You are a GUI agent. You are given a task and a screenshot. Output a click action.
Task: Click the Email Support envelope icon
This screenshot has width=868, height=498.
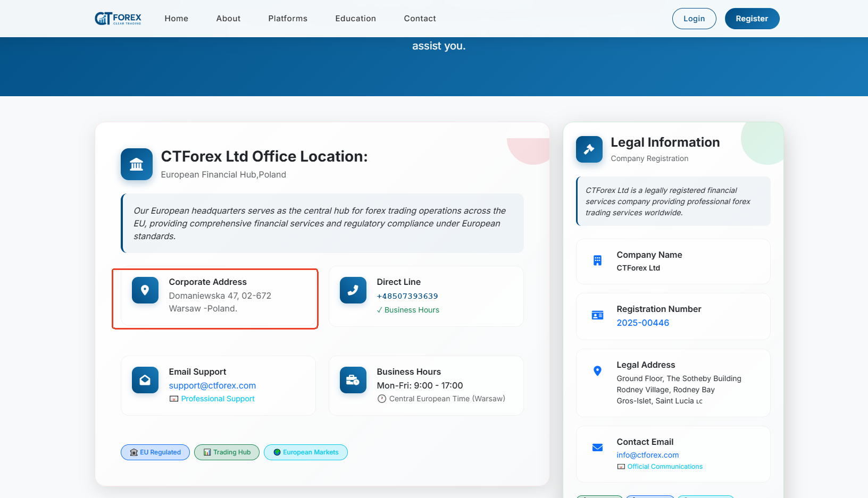(x=145, y=380)
